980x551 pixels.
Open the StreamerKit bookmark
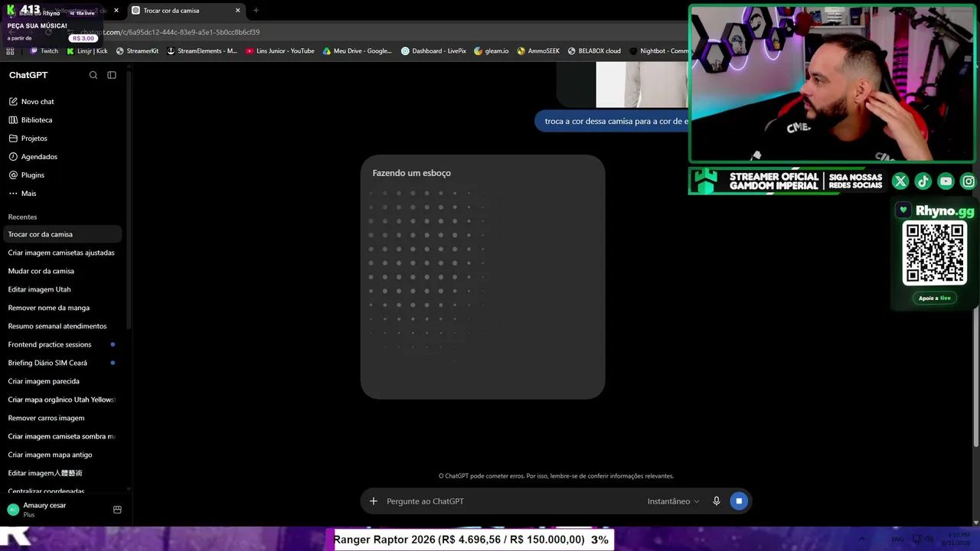(137, 51)
